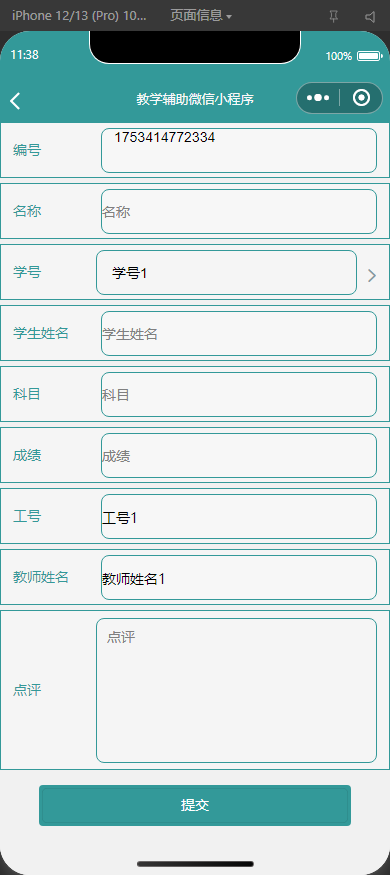
Task: Close mini program via circle target icon
Action: [x=362, y=98]
